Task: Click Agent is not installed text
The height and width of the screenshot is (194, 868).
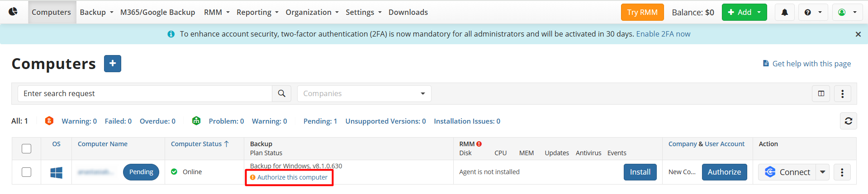Action: tap(489, 172)
